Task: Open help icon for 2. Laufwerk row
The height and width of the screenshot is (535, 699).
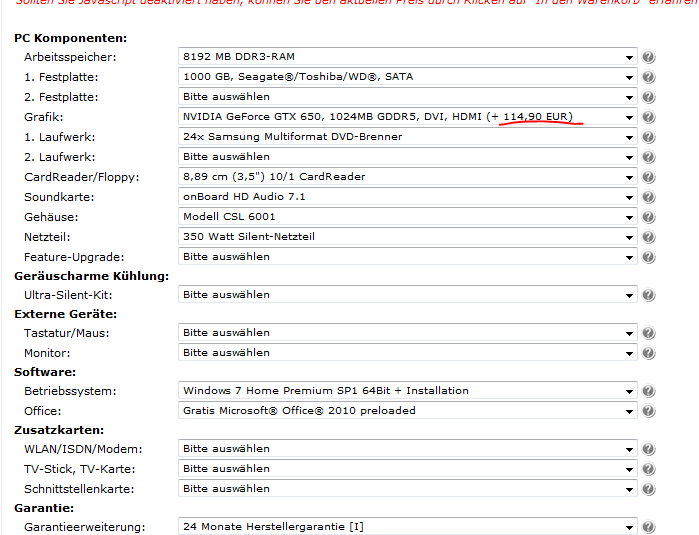Action: (649, 157)
